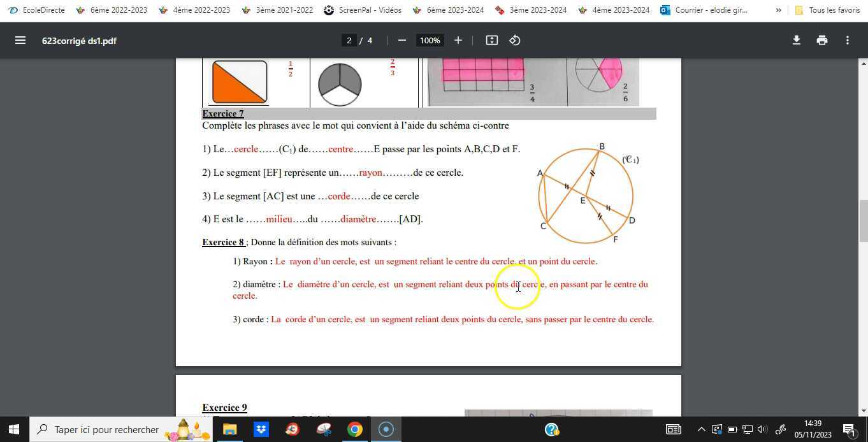Screen dimensions: 868x442
Task: Open the Windows Start menu
Action: tap(13, 429)
